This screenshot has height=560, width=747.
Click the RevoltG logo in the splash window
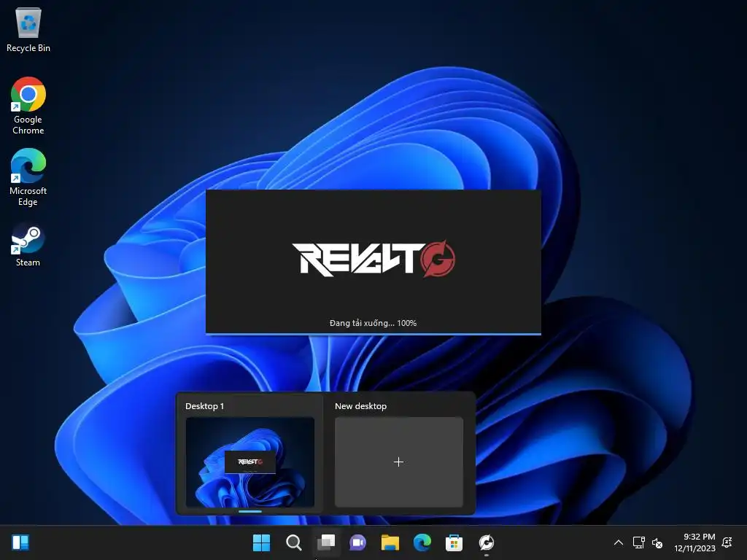coord(373,259)
